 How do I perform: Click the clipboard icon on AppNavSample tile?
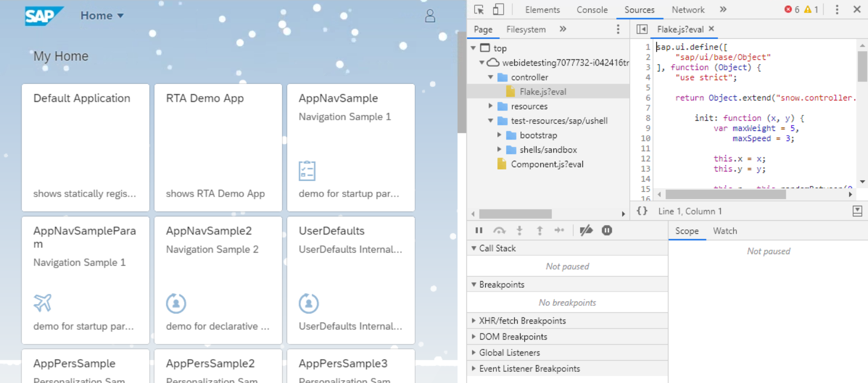[307, 171]
